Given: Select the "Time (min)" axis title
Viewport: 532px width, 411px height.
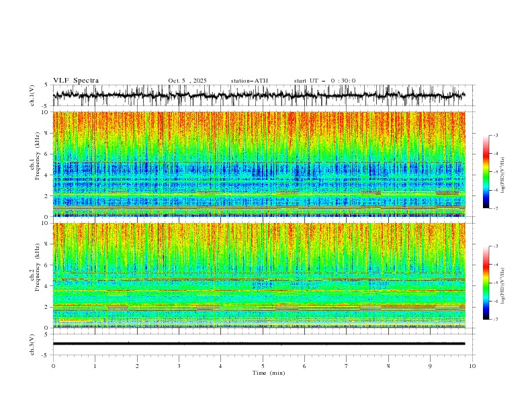Looking at the screenshot, I should (x=269, y=373).
